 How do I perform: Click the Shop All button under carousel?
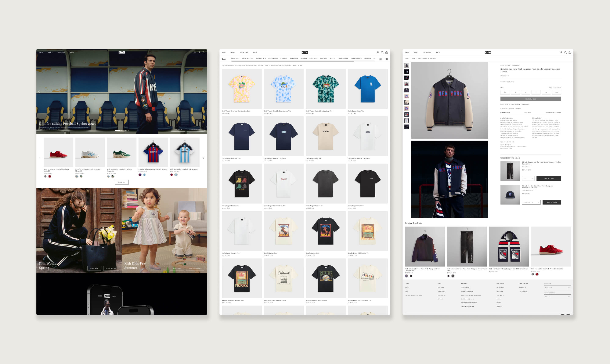tap(122, 182)
